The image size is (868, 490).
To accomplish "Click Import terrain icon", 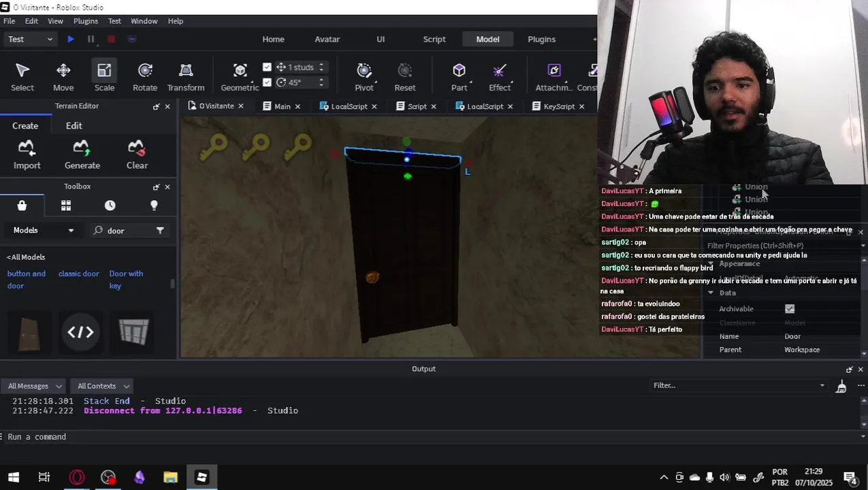I will (27, 154).
